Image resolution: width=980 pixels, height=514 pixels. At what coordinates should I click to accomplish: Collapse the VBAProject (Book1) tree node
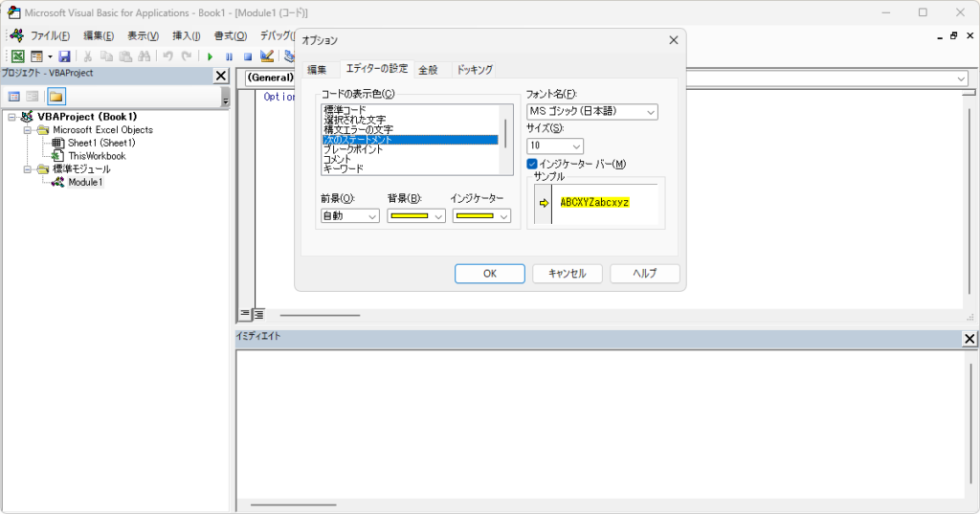point(11,117)
